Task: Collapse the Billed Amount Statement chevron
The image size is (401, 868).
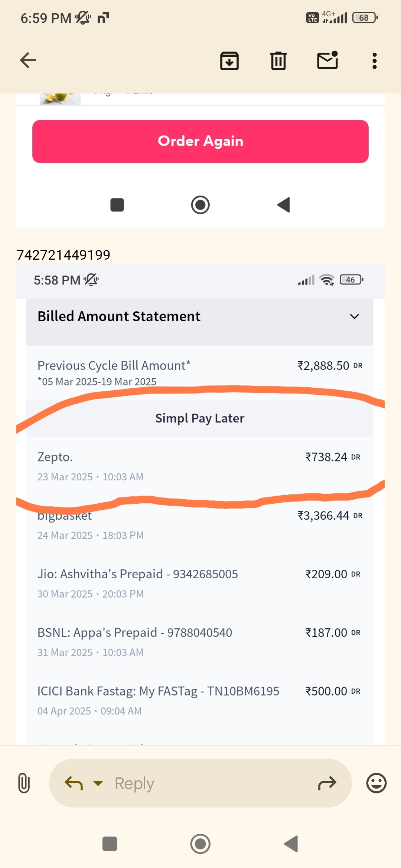Action: click(x=354, y=316)
